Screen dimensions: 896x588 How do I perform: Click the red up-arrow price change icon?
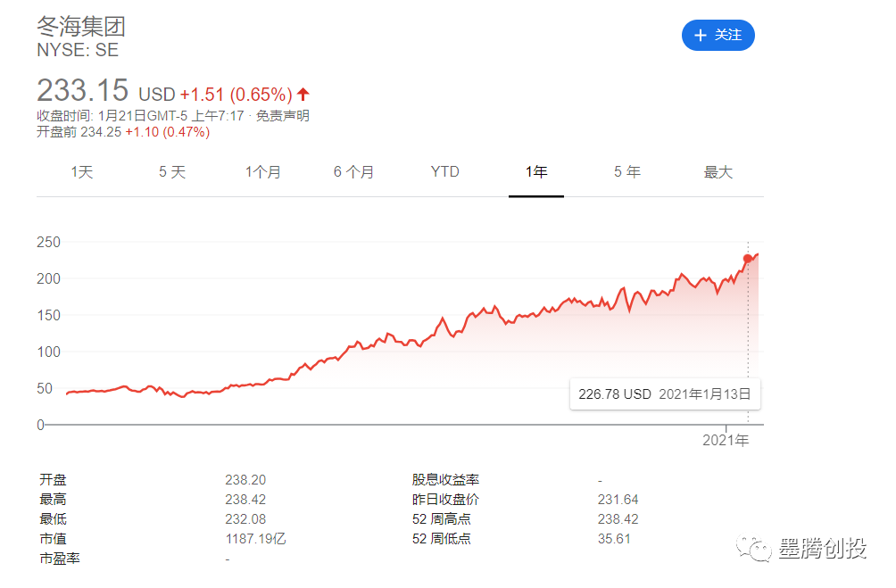303,94
